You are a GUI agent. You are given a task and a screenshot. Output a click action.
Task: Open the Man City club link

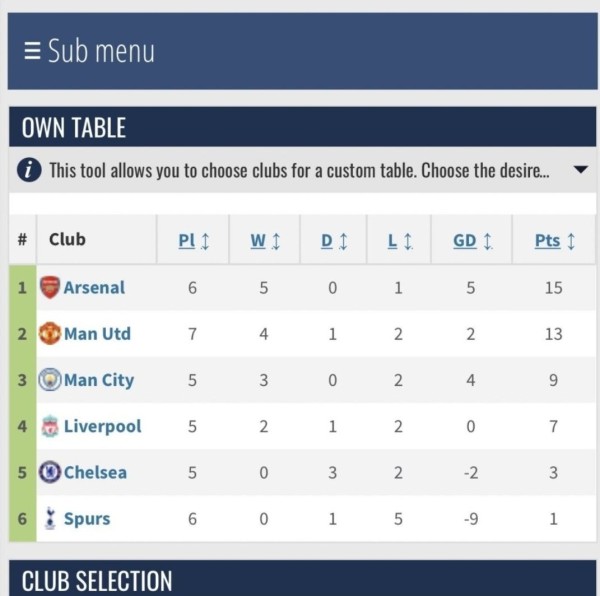pos(99,380)
